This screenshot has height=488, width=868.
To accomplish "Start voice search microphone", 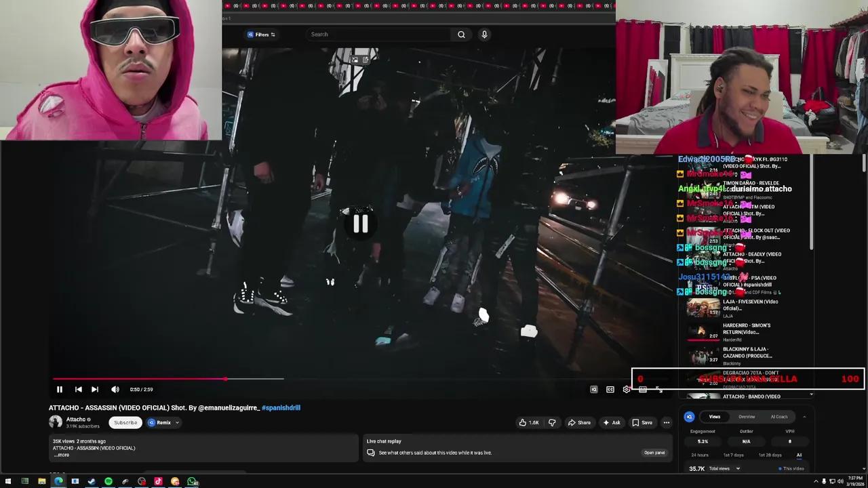I will tap(484, 35).
